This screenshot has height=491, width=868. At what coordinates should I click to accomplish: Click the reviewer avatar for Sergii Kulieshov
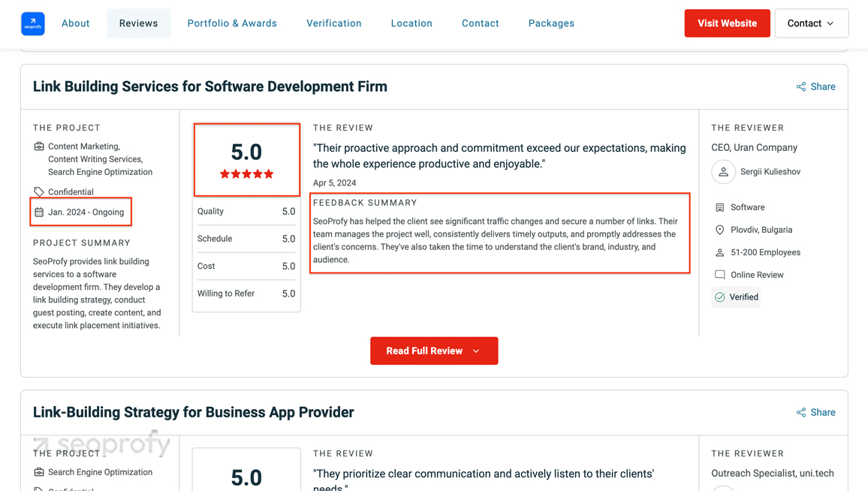coord(723,172)
